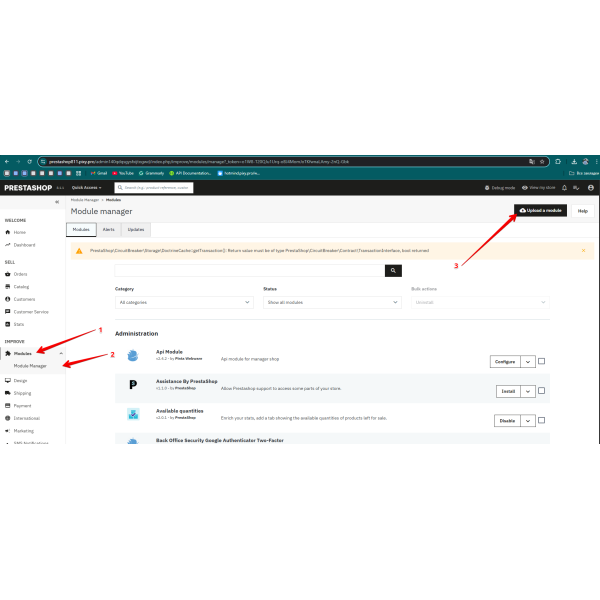Switch to the Updates tab

coord(136,230)
